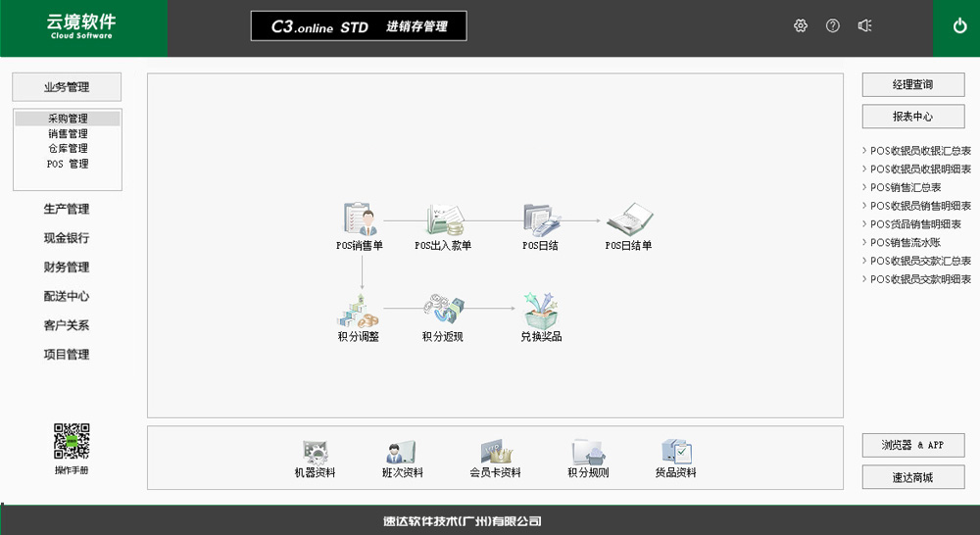Expand the 生产管理 menu section
This screenshot has height=535, width=980.
[67, 209]
